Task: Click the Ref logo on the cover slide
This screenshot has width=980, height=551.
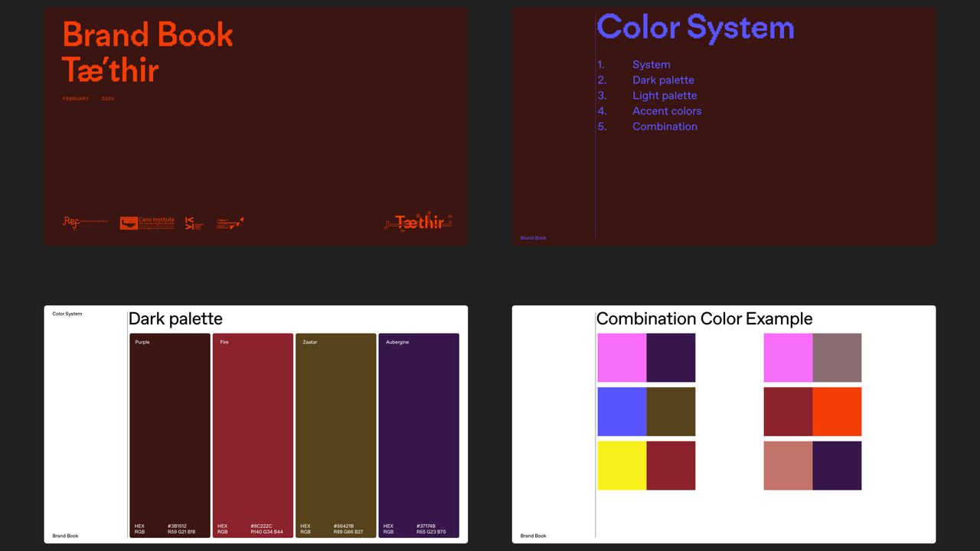Action: [71, 223]
